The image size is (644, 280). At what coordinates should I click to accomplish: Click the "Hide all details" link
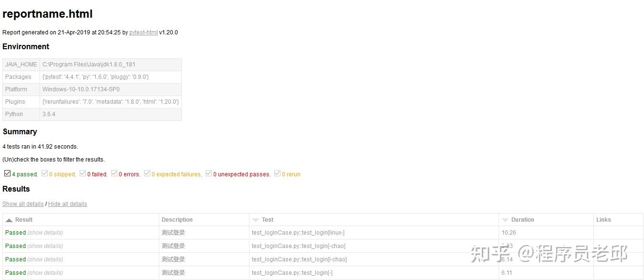click(x=68, y=204)
